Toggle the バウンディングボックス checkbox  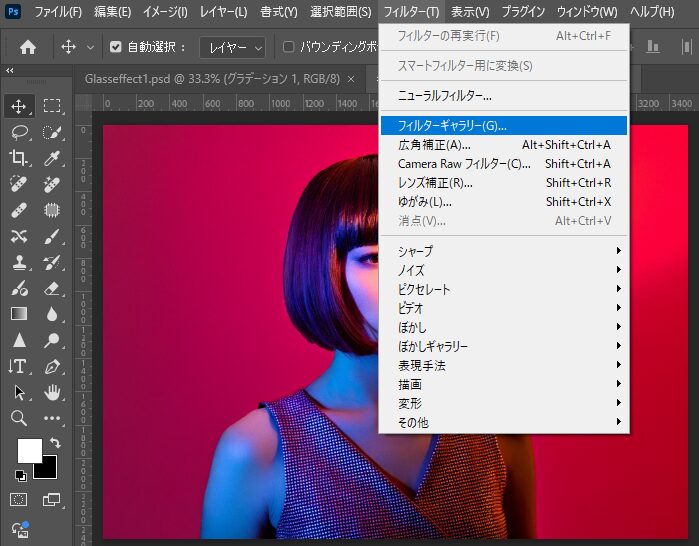(288, 46)
